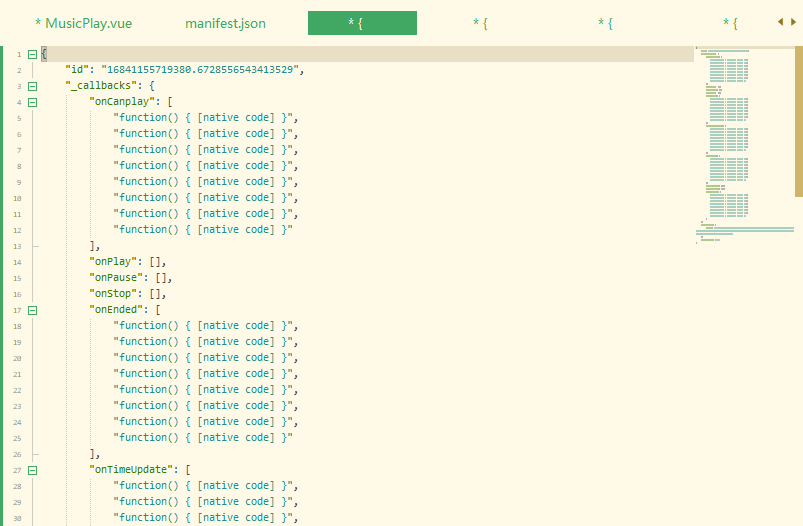Click the code minimap preview
This screenshot has width=803, height=526.
click(x=745, y=146)
